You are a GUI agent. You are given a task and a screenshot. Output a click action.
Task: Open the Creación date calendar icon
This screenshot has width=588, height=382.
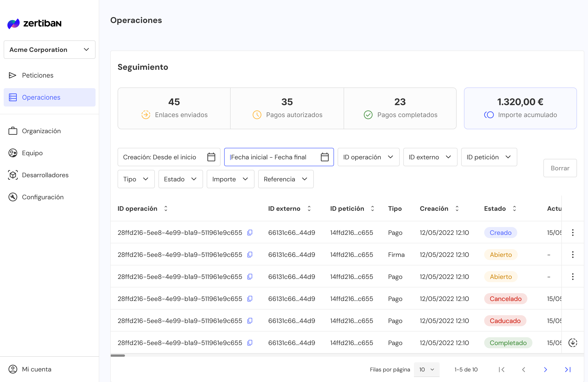211,157
